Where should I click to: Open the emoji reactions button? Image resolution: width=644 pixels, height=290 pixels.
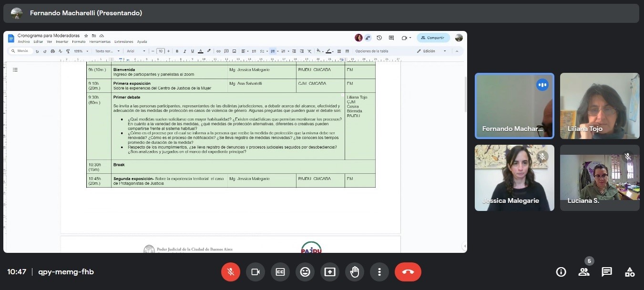pyautogui.click(x=305, y=272)
